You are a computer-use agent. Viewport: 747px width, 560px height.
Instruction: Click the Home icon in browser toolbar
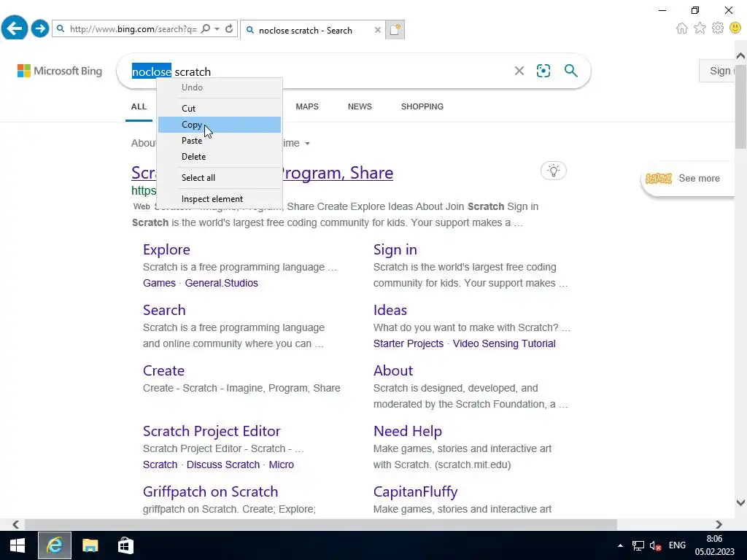click(682, 28)
